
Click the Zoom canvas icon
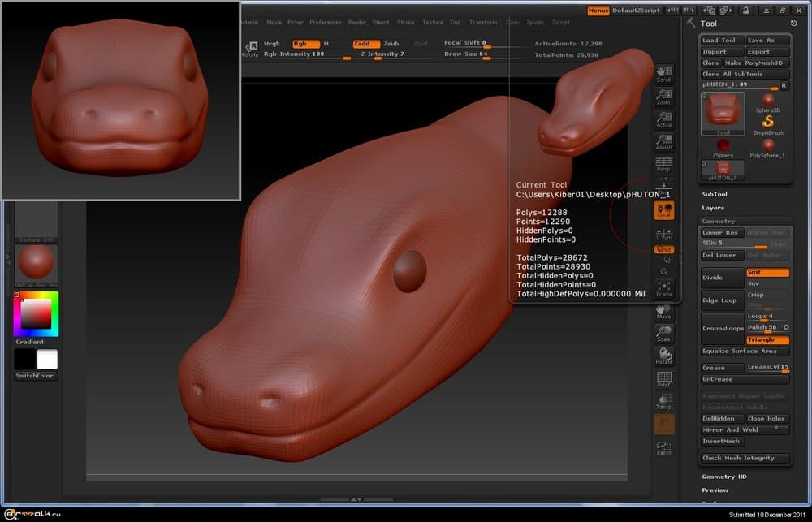point(663,97)
